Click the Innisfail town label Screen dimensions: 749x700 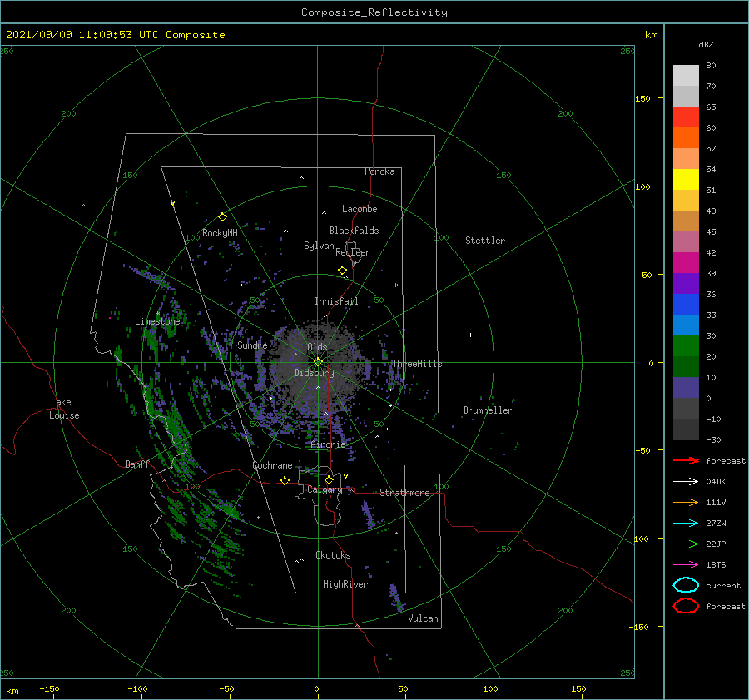pyautogui.click(x=336, y=301)
